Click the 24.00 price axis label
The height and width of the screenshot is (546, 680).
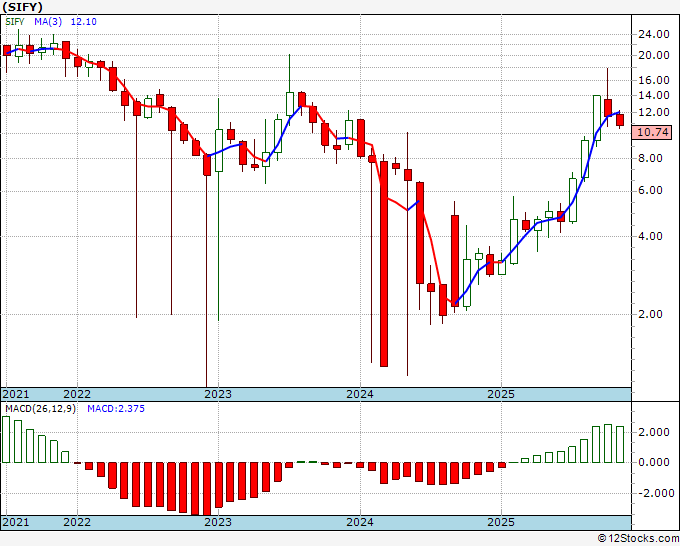pos(653,34)
